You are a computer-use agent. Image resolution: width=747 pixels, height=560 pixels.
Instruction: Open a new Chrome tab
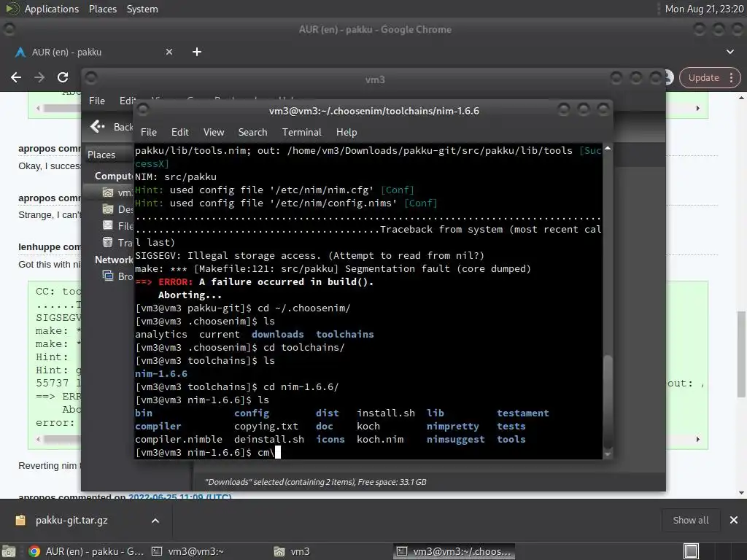coord(197,52)
